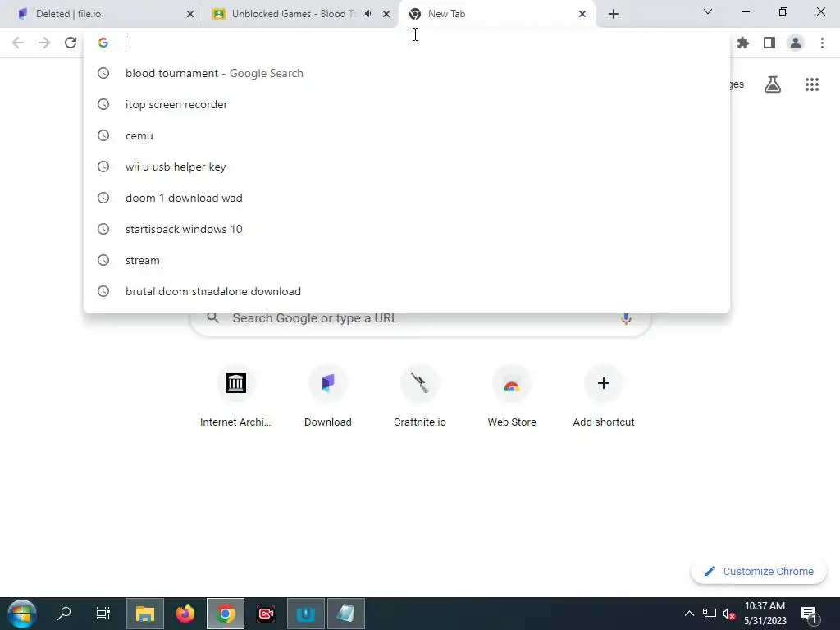
Task: Open taskbar search magnifier
Action: pos(64,613)
